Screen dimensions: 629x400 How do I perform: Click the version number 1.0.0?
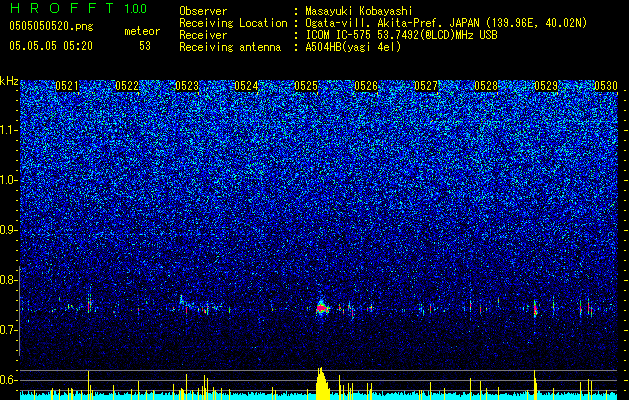(135, 8)
